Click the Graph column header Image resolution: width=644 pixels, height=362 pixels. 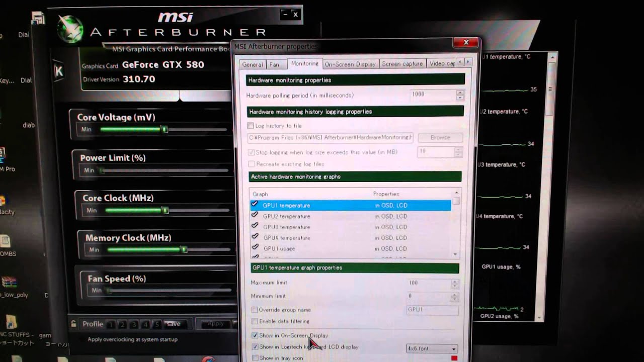pos(260,194)
